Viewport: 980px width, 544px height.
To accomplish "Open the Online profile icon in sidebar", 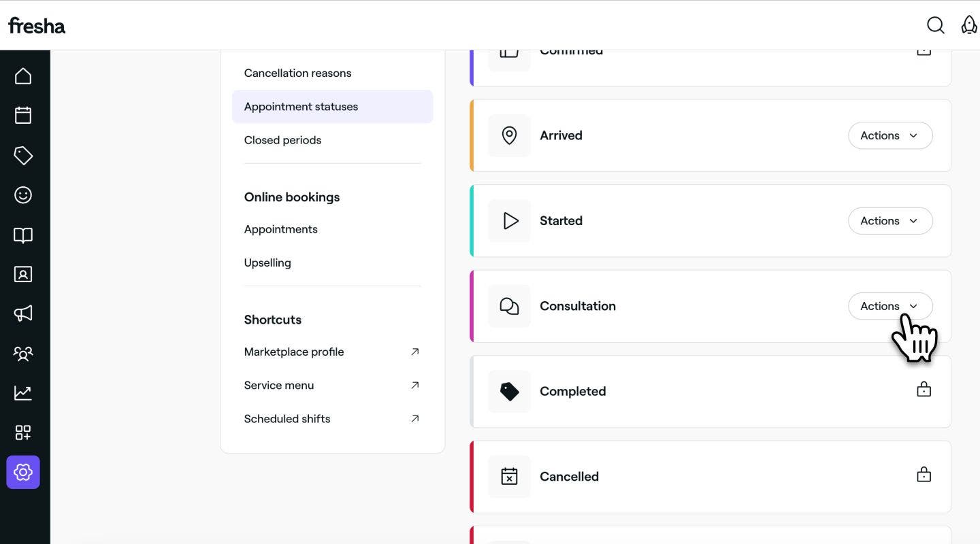I will pos(23,274).
